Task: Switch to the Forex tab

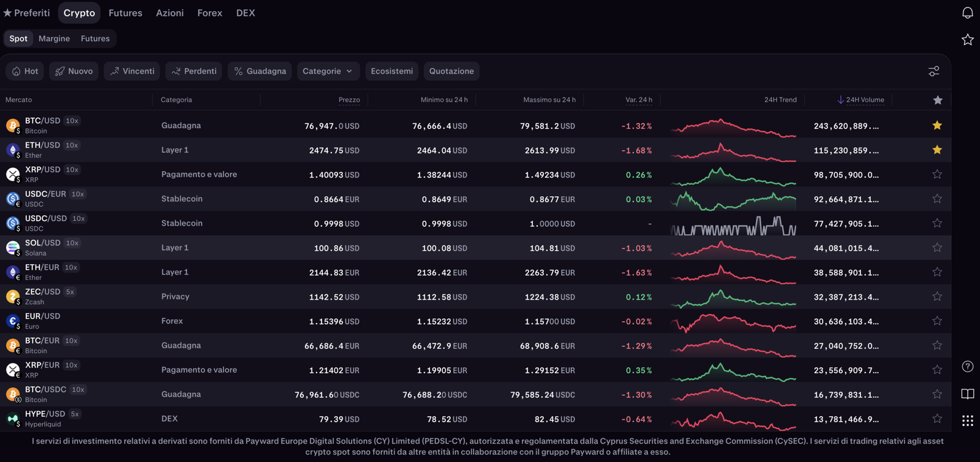Action: tap(209, 13)
